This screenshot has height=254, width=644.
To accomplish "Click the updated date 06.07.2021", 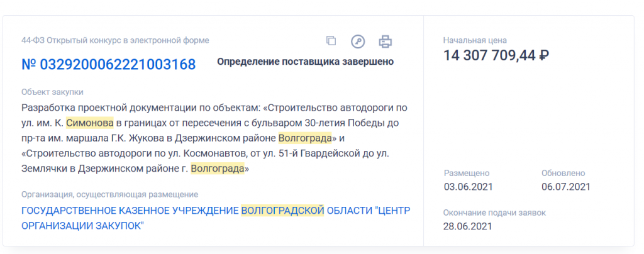I will [565, 187].
